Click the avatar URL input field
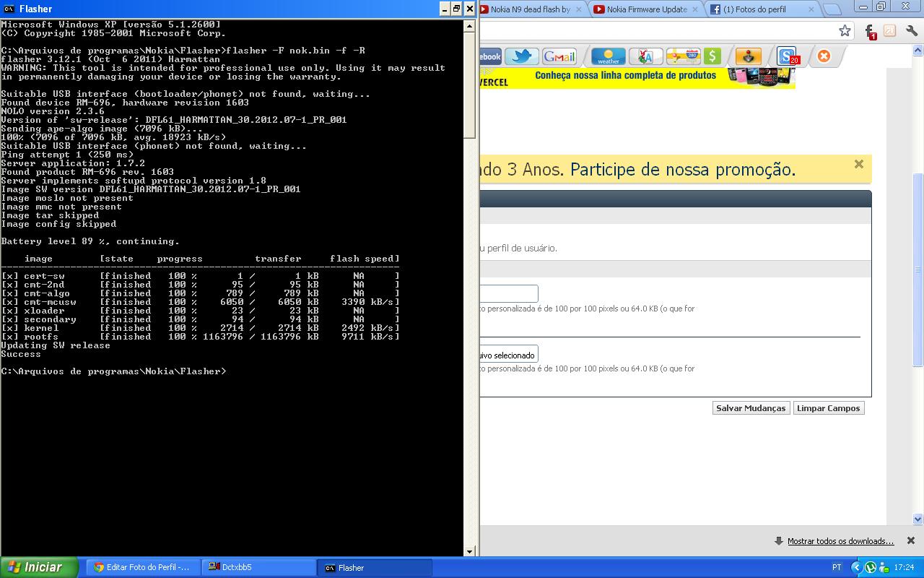The image size is (924, 578). [509, 293]
